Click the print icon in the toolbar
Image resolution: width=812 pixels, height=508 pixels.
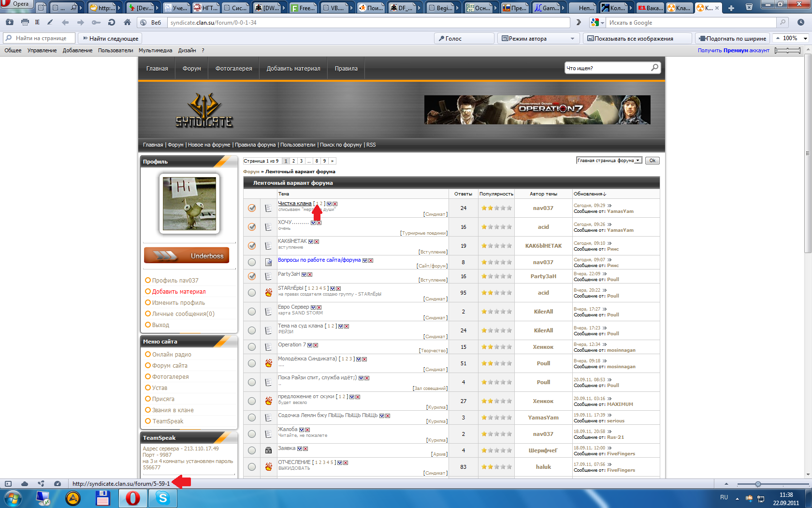pyautogui.click(x=25, y=22)
